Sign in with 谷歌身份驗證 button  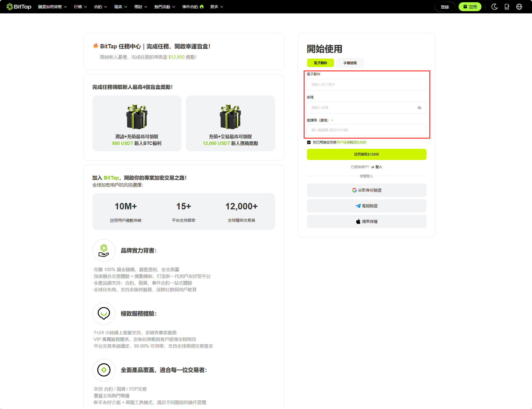367,190
